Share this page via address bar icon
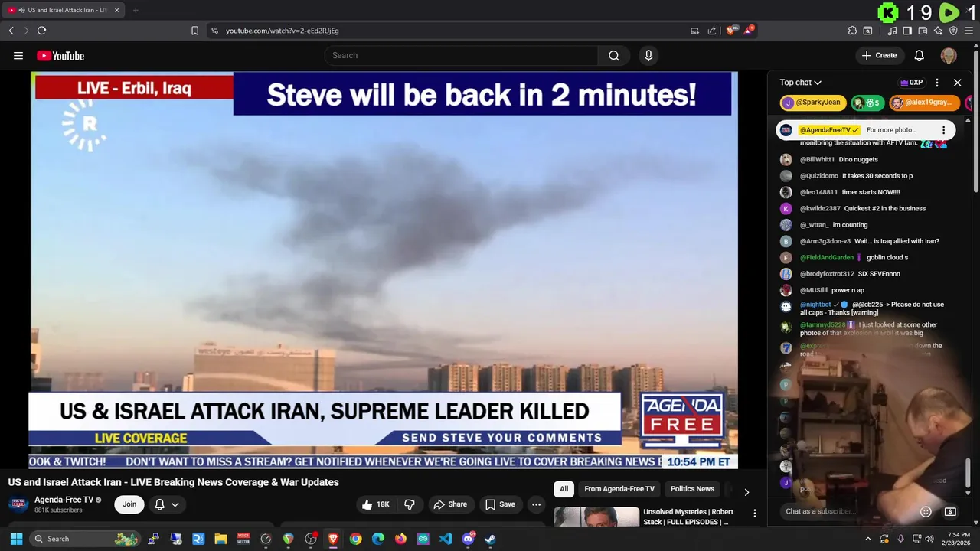 [712, 31]
